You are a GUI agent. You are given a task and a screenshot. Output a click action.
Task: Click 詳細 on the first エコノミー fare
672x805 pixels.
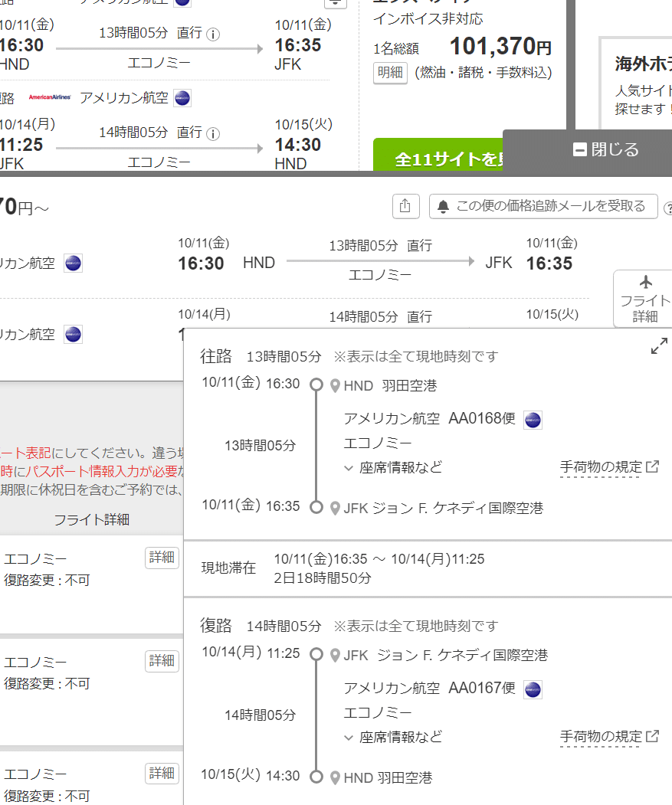(162, 558)
